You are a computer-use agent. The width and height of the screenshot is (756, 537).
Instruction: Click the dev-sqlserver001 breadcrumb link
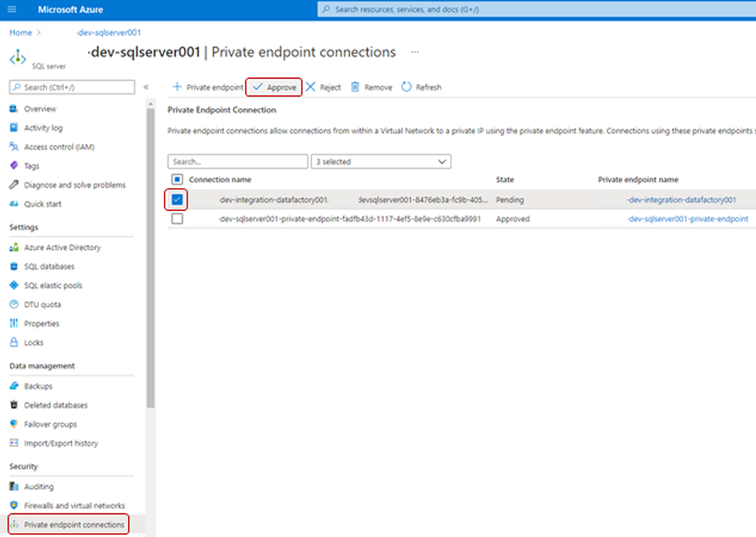click(109, 33)
